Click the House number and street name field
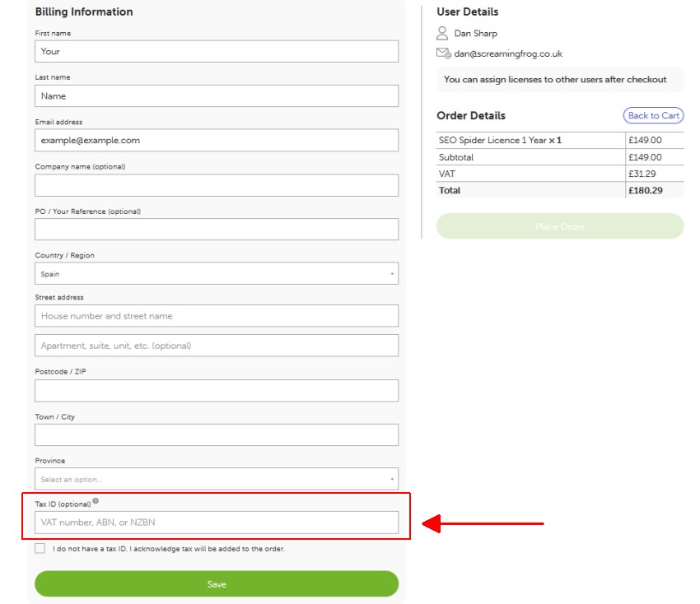 click(216, 315)
